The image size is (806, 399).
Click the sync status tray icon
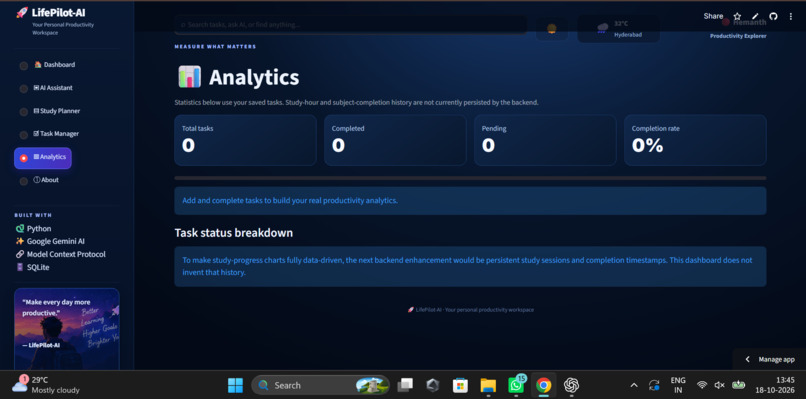click(654, 385)
